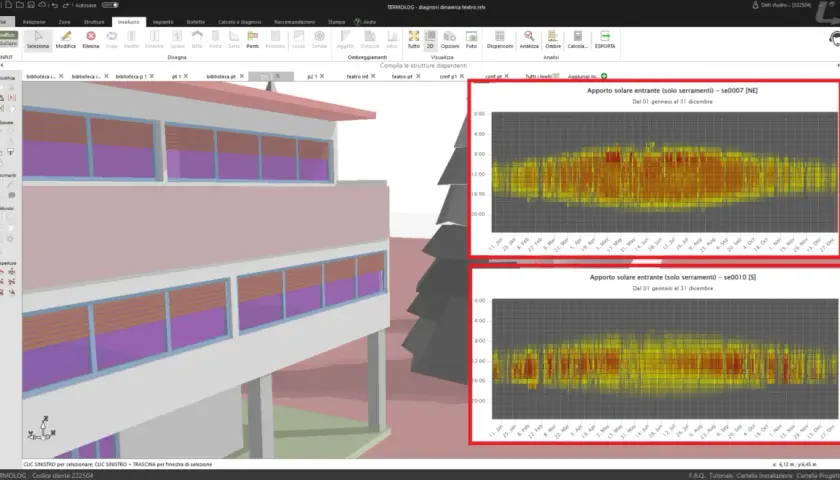
Task: Select the Parete wall drawing tool
Action: pos(131,40)
